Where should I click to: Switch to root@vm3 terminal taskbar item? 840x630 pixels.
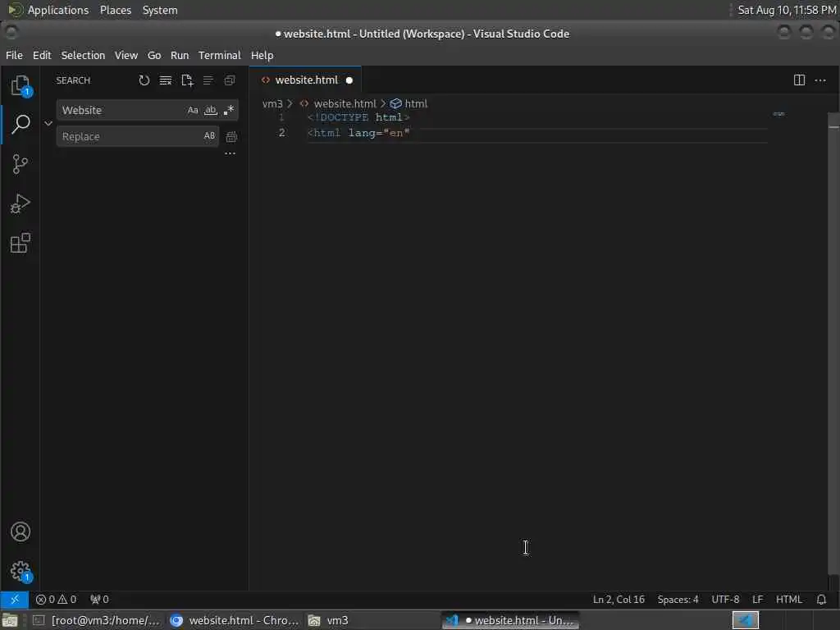click(x=97, y=620)
